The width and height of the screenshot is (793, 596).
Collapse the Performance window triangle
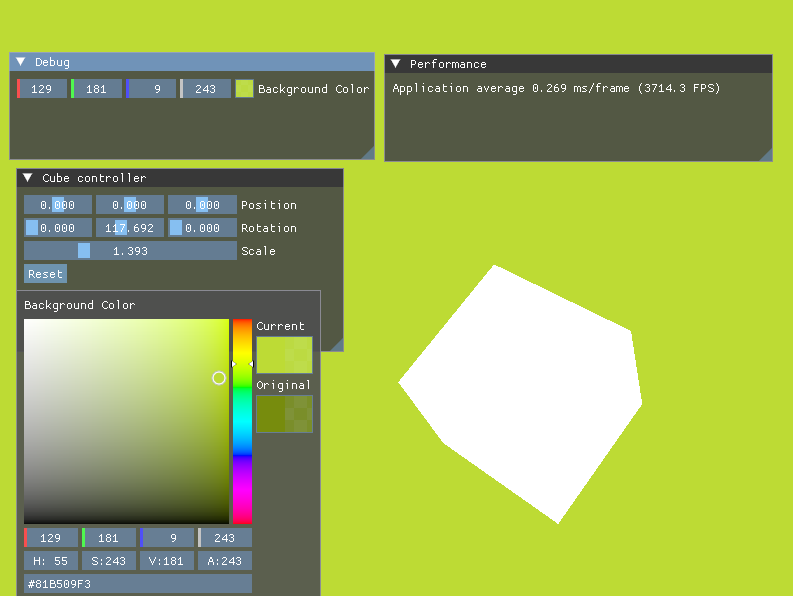pyautogui.click(x=396, y=64)
